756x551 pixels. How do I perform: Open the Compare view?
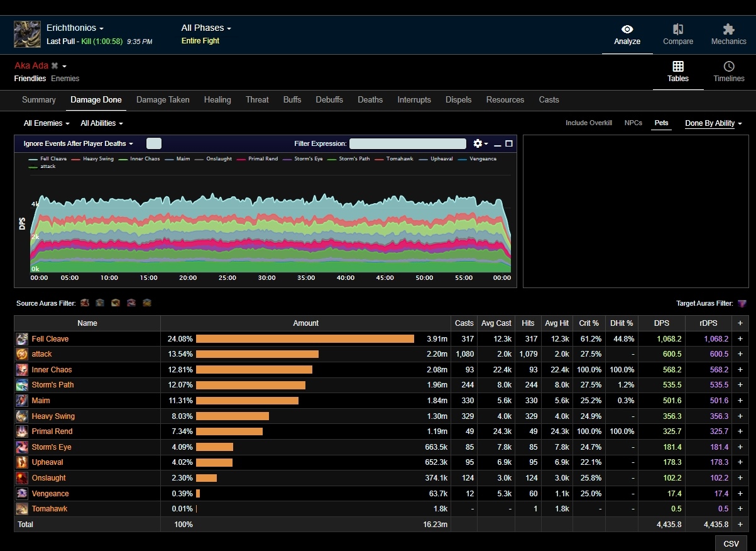tap(678, 35)
